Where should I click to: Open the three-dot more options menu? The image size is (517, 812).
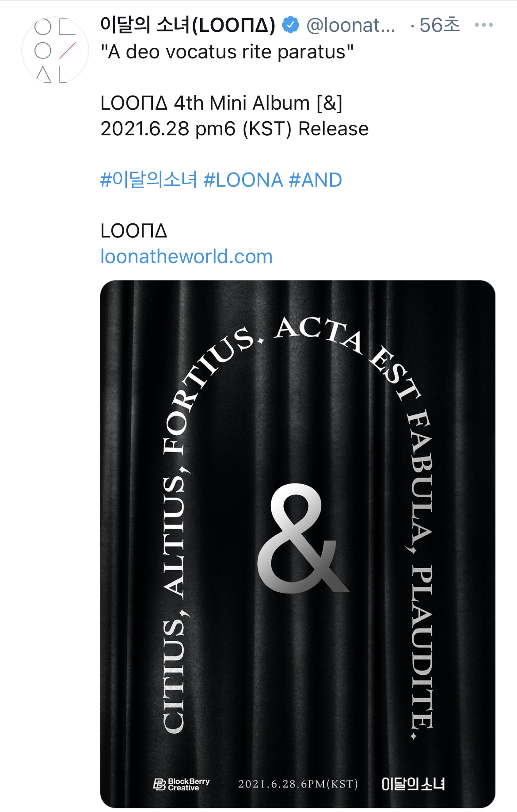coord(484,25)
